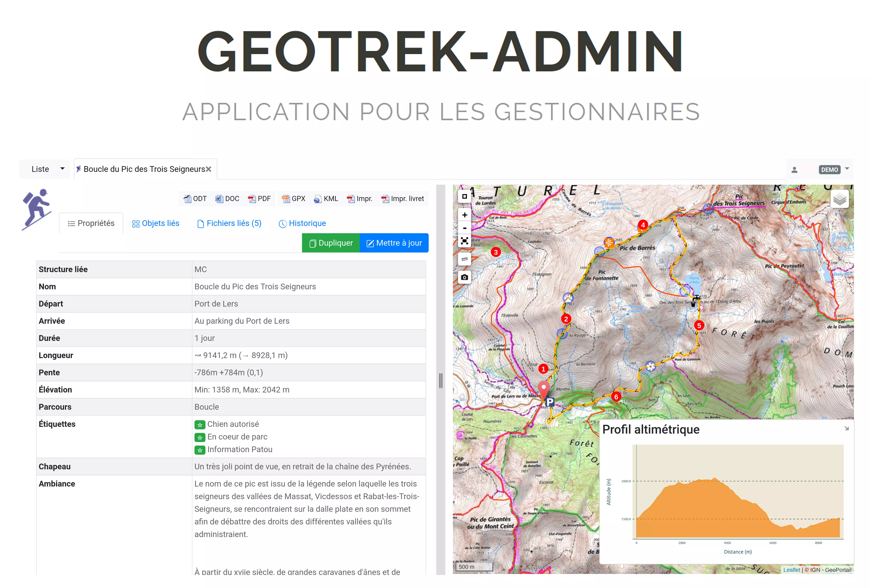Open the Liste dropdown arrow
The height and width of the screenshot is (588, 870).
pos(62,169)
